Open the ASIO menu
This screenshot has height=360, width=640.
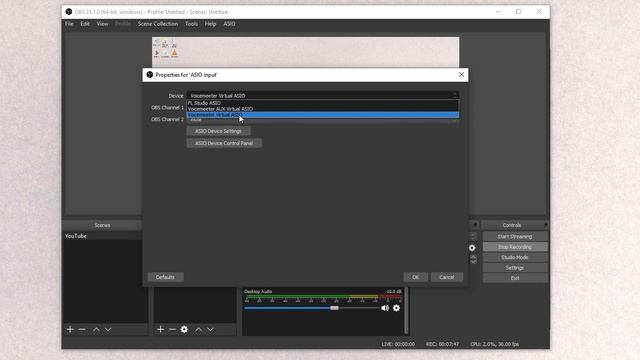tap(229, 24)
